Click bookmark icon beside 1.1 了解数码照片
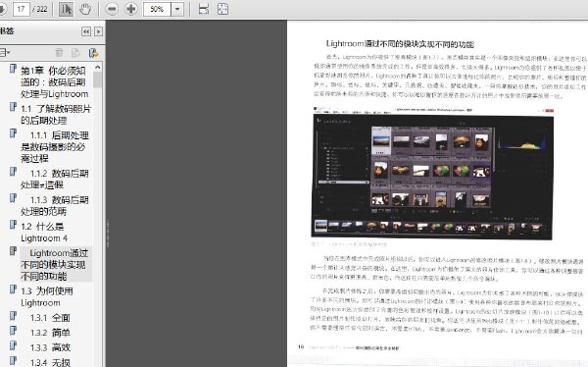Screen dimensions: 588x367 click(x=13, y=107)
